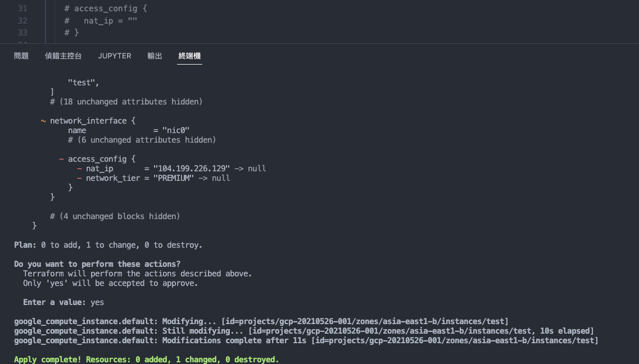Show the 輸出 tab
Viewport: 639px width, 364px height.
pos(155,56)
